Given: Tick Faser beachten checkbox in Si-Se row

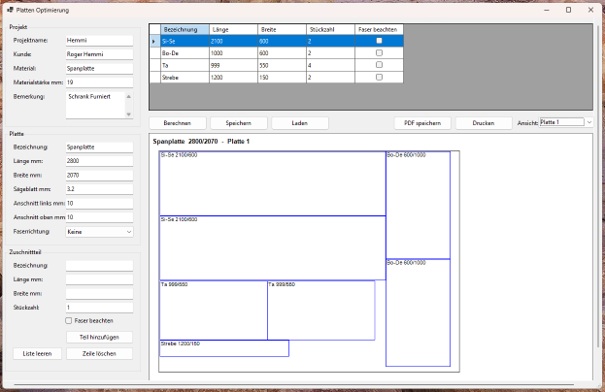Looking at the screenshot, I should click(379, 41).
